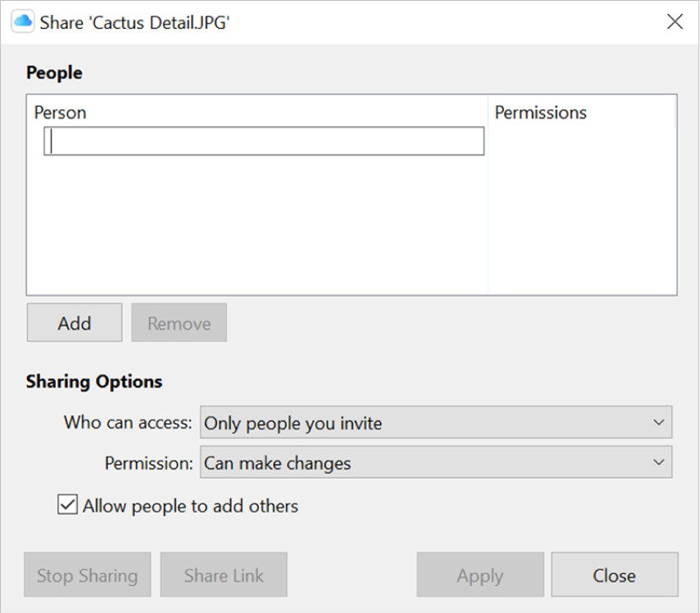Click the Apply button

(x=480, y=575)
